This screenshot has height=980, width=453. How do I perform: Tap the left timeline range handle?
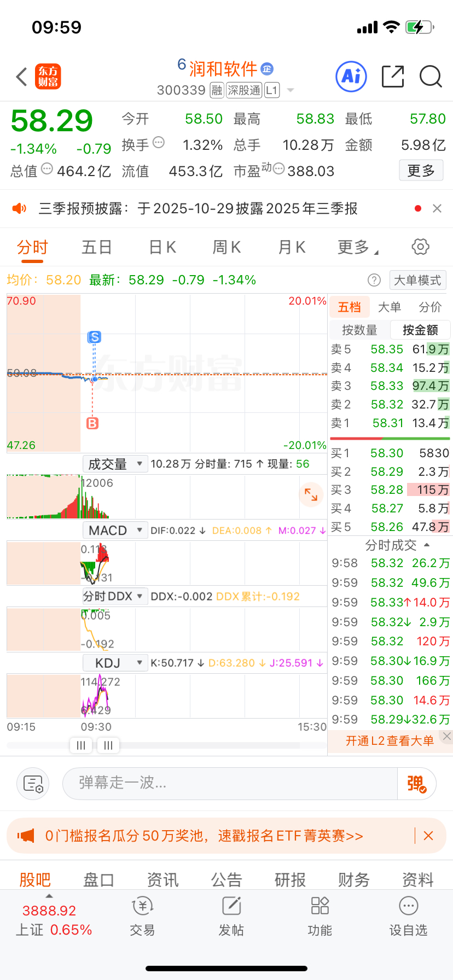click(81, 745)
